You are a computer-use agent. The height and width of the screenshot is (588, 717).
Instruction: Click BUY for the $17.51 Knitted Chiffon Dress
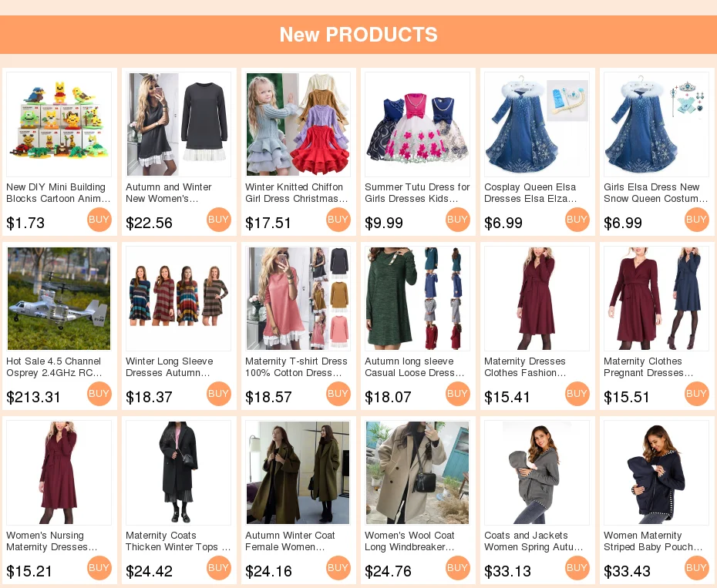(338, 220)
